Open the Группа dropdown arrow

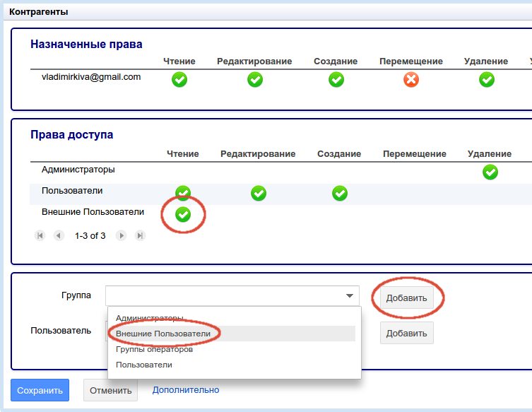[x=350, y=295]
